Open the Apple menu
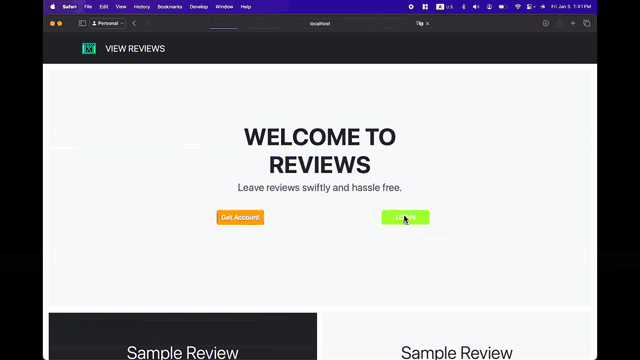Image resolution: width=640 pixels, height=360 pixels. click(53, 7)
